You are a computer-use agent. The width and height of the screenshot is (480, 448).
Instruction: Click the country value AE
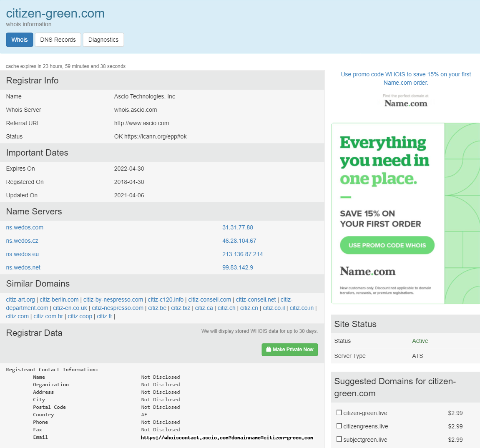(x=144, y=415)
